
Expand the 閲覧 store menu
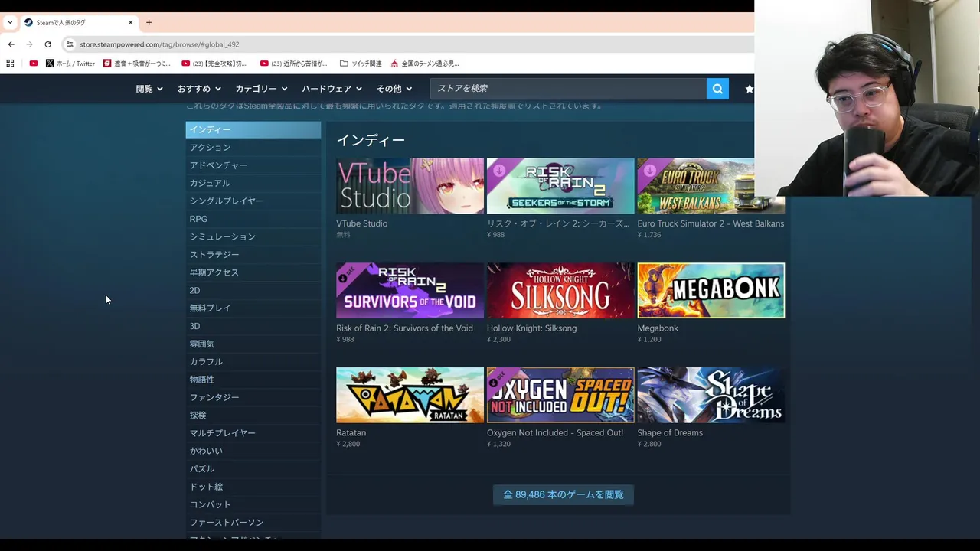point(149,89)
